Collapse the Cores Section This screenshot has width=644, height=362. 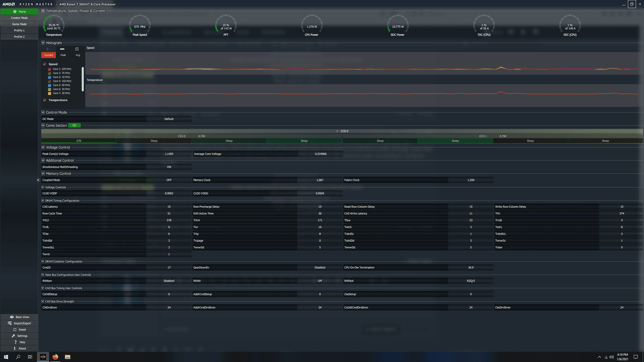43,125
